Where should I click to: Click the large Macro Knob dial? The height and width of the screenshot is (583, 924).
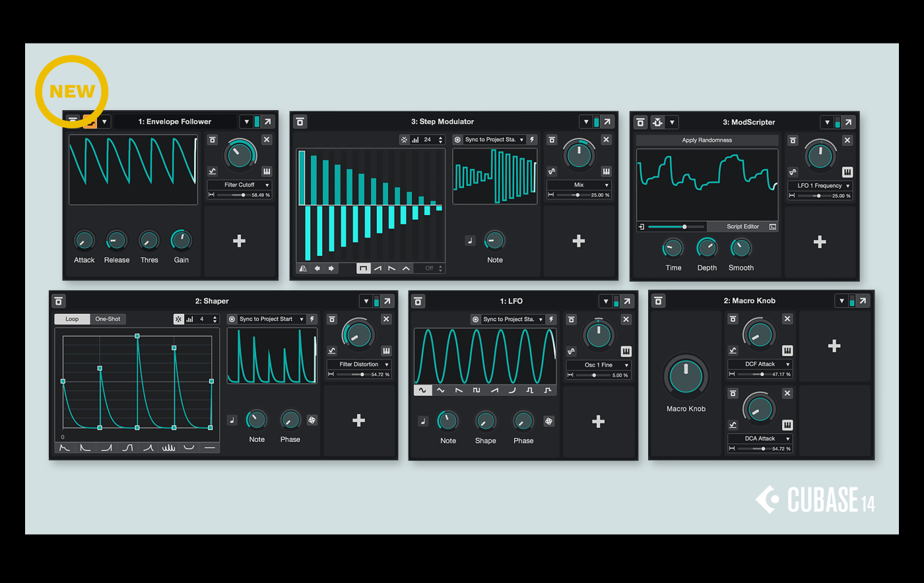click(x=686, y=378)
